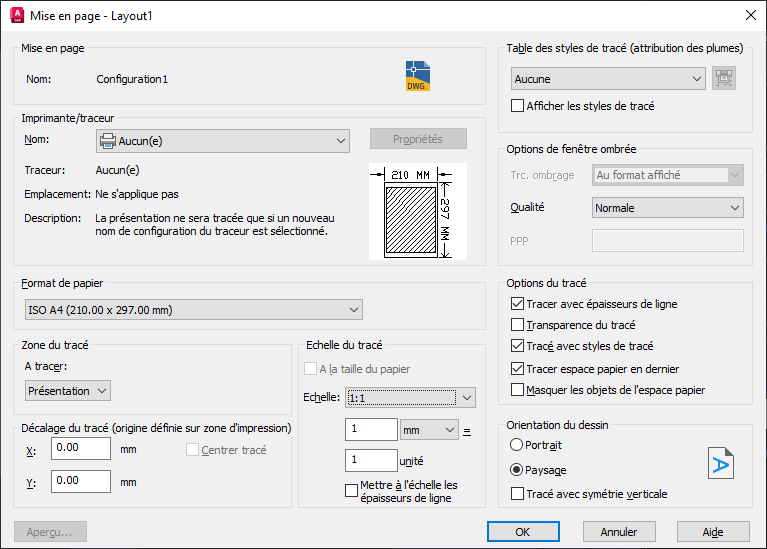Confirm with the OK button
The width and height of the screenshot is (767, 549).
pos(523,531)
